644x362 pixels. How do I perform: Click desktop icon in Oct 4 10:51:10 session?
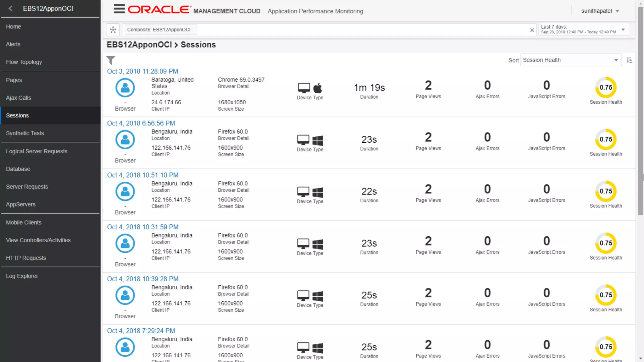pos(303,192)
